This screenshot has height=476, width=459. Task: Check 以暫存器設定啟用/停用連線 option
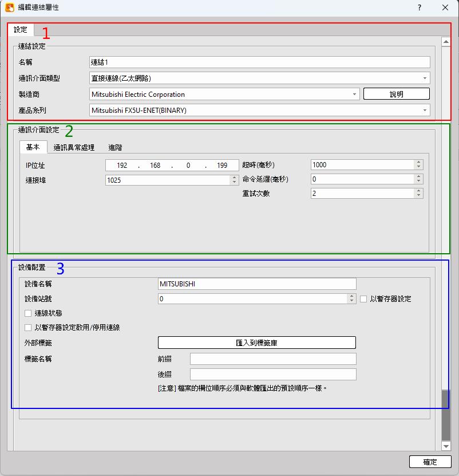[28, 328]
